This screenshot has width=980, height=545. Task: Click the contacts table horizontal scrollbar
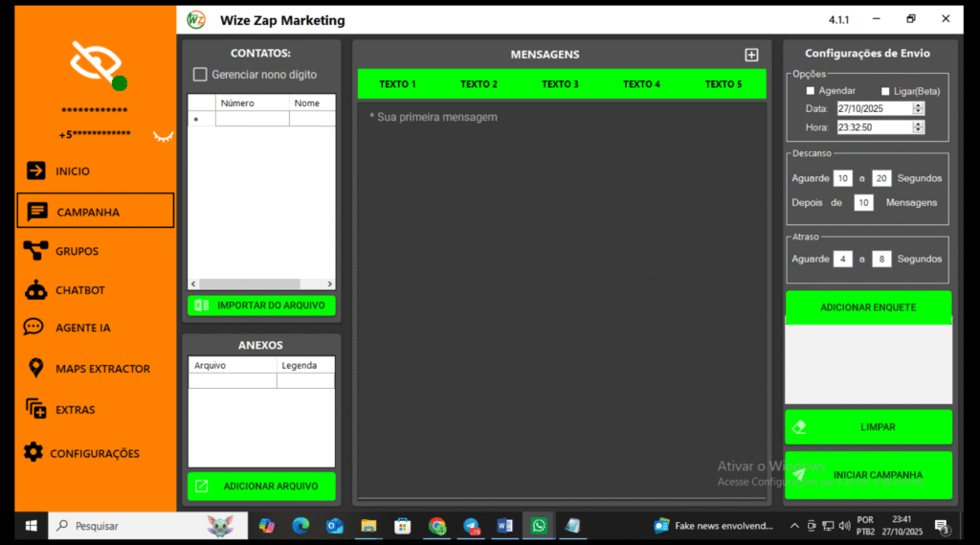tap(261, 284)
